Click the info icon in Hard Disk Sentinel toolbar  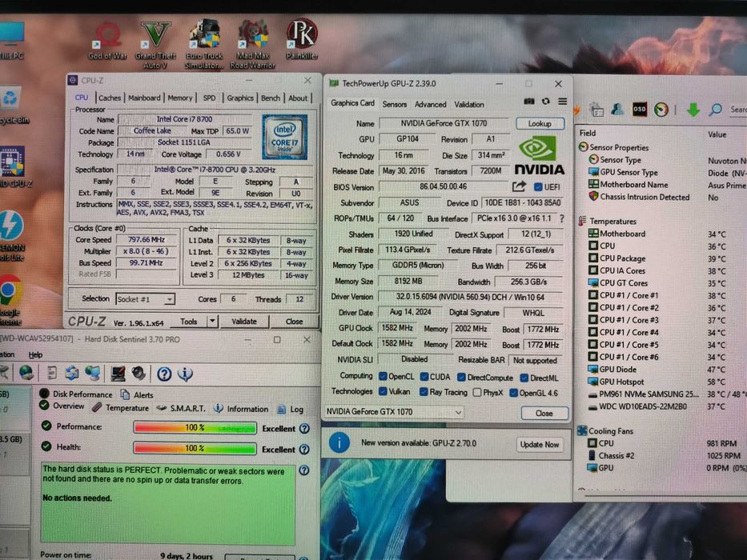point(185,374)
